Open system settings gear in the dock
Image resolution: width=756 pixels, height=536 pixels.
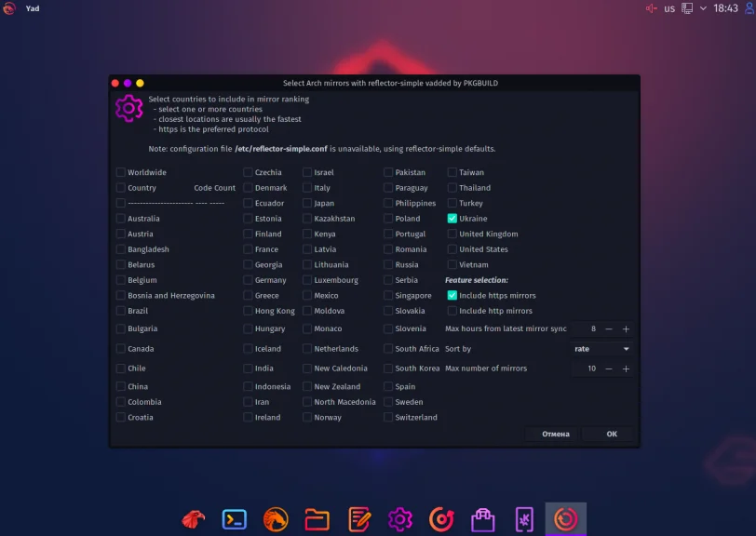[398, 519]
